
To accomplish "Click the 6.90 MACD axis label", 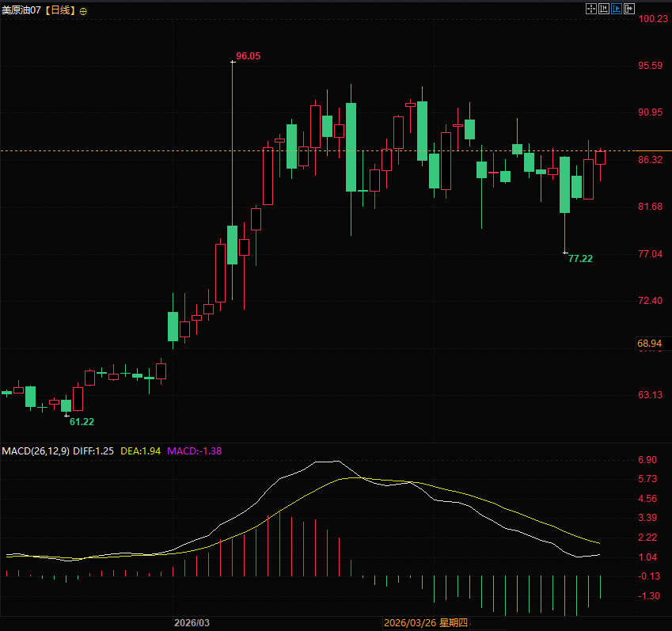I will (x=647, y=460).
